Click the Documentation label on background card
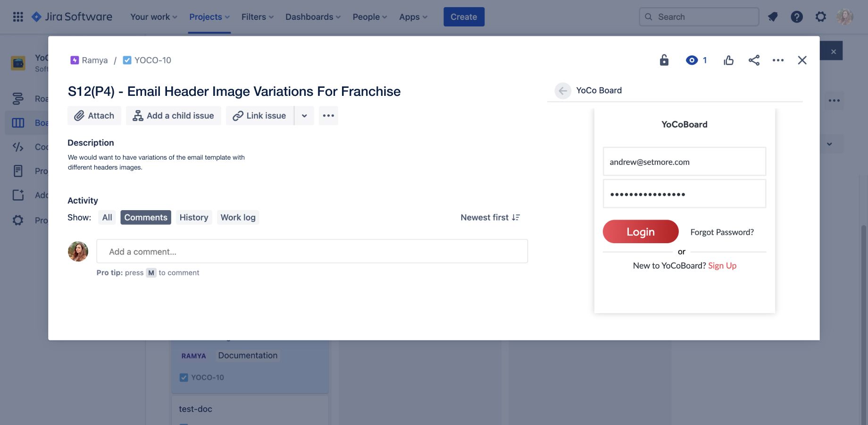Image resolution: width=868 pixels, height=425 pixels. (248, 356)
